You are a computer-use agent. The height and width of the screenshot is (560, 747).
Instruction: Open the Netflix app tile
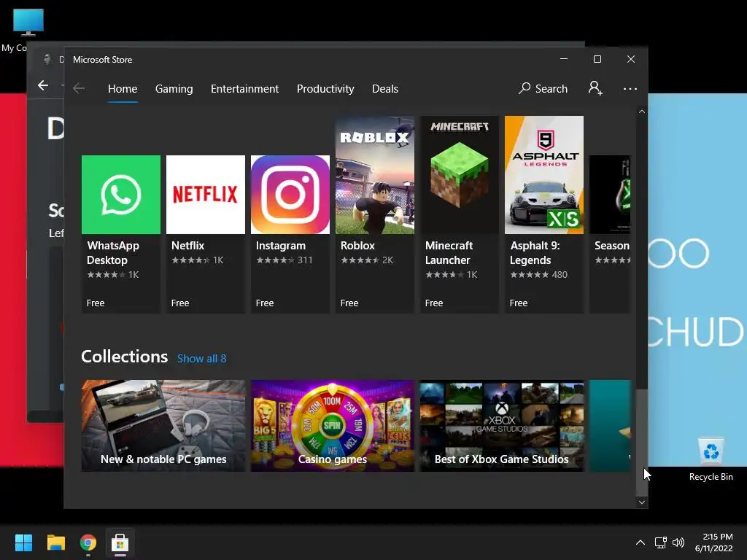205,234
